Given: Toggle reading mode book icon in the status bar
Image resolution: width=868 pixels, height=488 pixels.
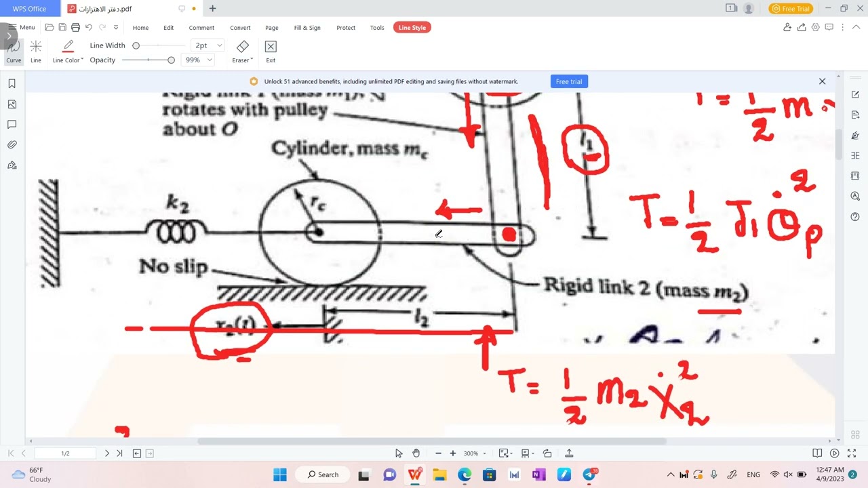Looking at the screenshot, I should pyautogui.click(x=817, y=453).
